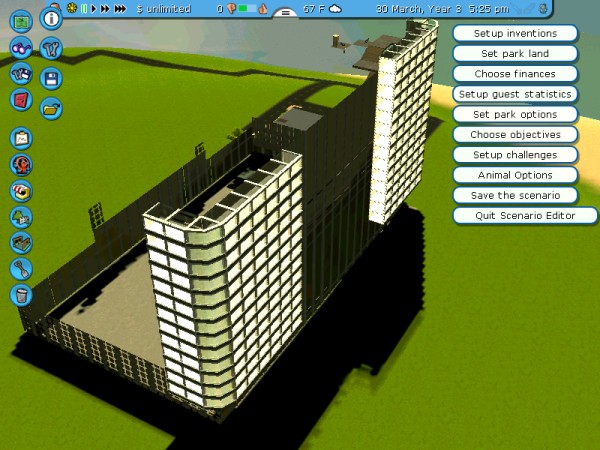This screenshot has height=450, width=600.
Task: Open the shops and stalls icon
Action: [x=21, y=191]
